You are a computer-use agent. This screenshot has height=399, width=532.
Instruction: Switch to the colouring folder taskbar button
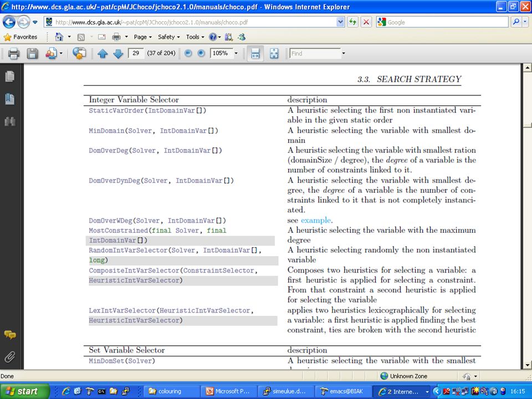click(x=171, y=391)
